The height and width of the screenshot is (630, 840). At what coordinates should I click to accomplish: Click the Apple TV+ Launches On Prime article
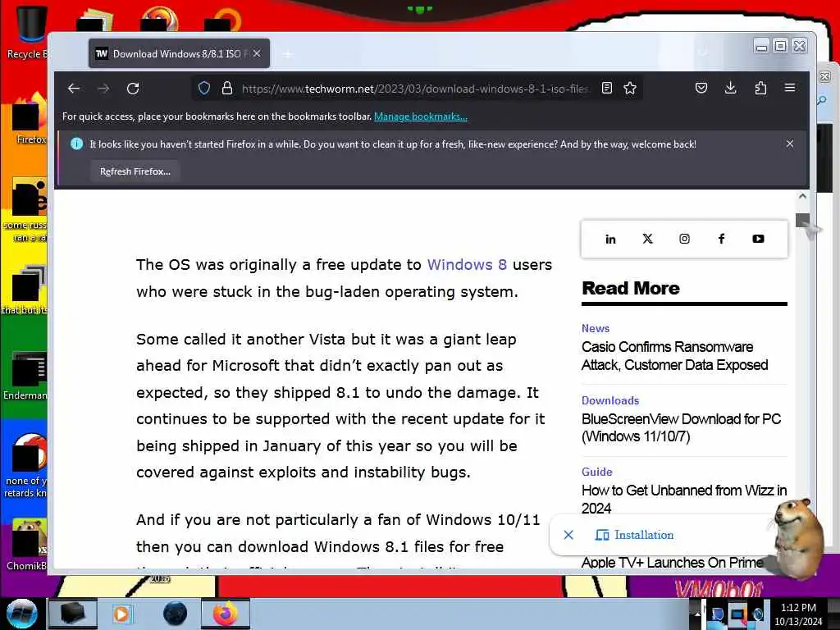[673, 563]
